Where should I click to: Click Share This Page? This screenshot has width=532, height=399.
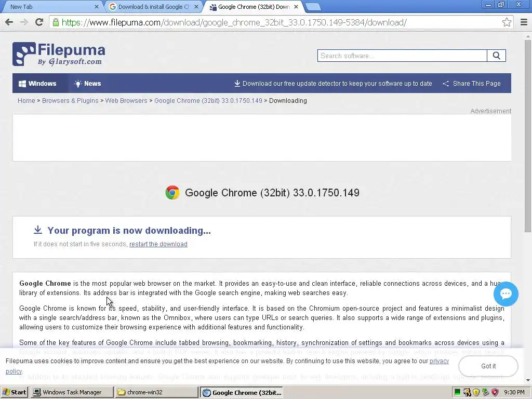[472, 84]
